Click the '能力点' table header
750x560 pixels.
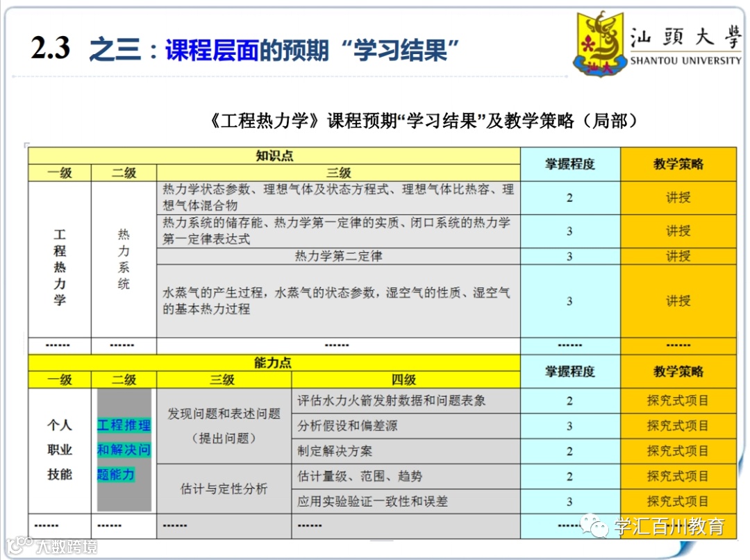tap(273, 363)
